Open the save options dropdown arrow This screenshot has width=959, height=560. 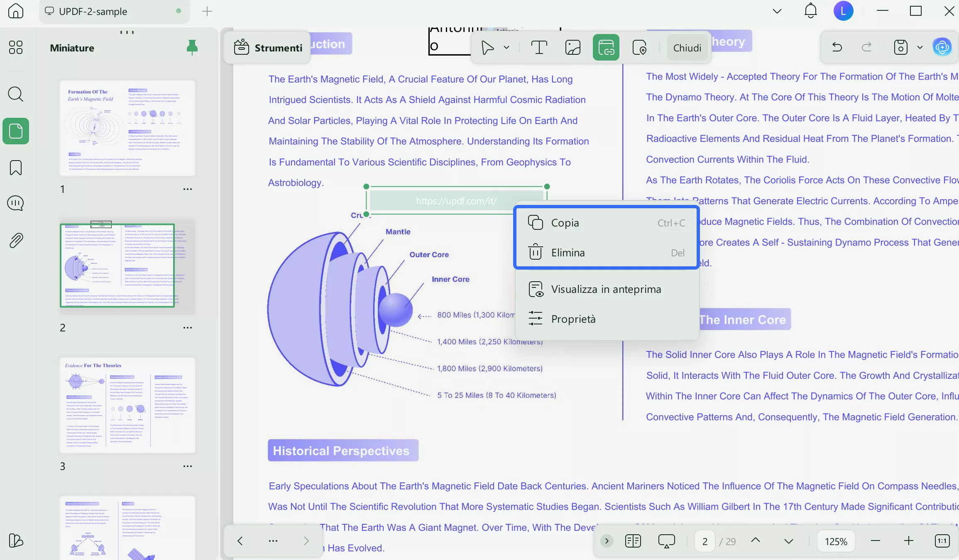920,48
